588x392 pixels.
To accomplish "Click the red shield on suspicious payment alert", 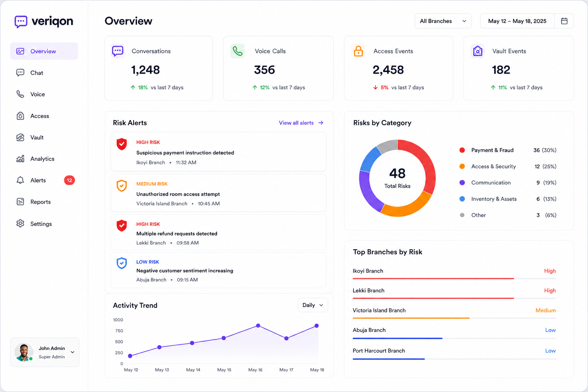I will point(122,144).
